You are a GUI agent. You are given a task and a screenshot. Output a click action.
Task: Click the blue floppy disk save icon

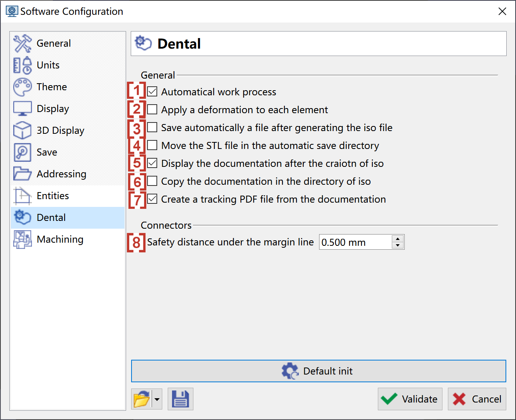tap(180, 399)
